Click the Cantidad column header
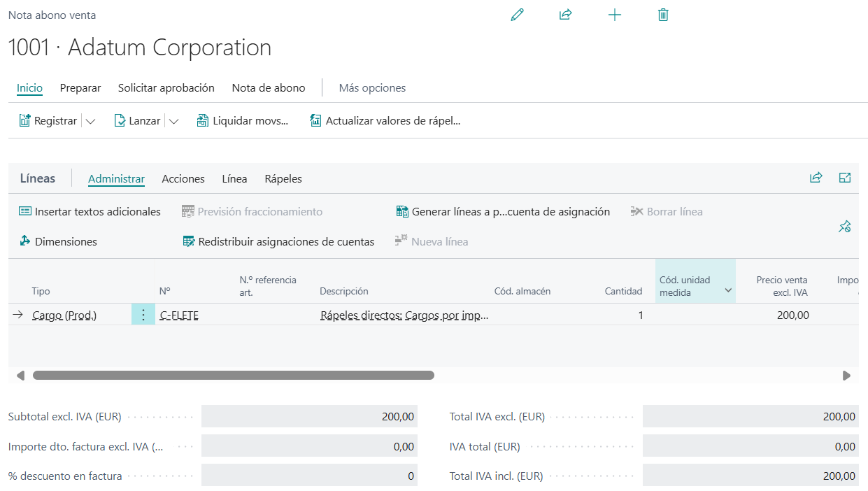 click(623, 291)
